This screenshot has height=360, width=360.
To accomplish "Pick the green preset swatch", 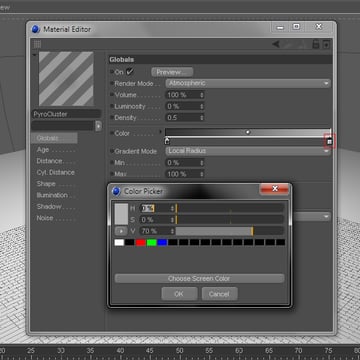I will pos(152,242).
